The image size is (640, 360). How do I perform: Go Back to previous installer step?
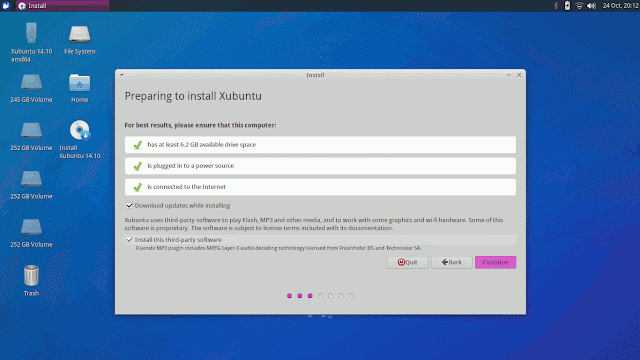(x=451, y=262)
